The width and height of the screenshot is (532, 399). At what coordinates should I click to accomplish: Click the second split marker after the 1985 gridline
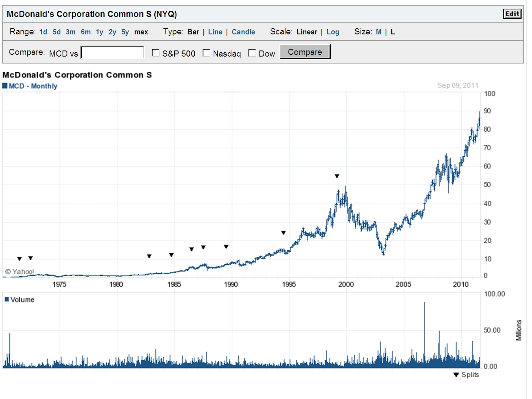203,248
